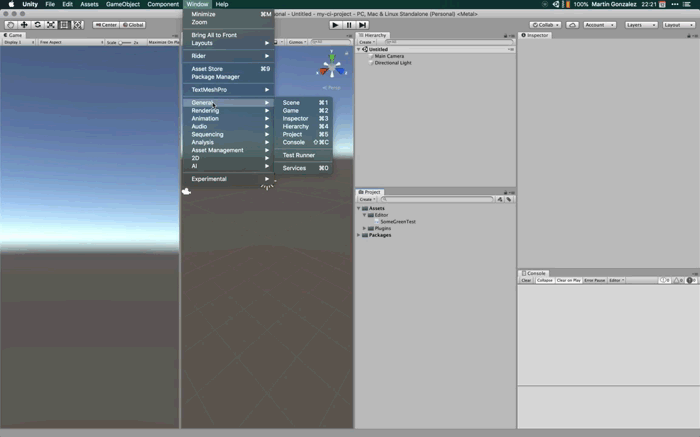This screenshot has width=700, height=437.
Task: Choose Services from General submenu
Action: click(x=304, y=168)
